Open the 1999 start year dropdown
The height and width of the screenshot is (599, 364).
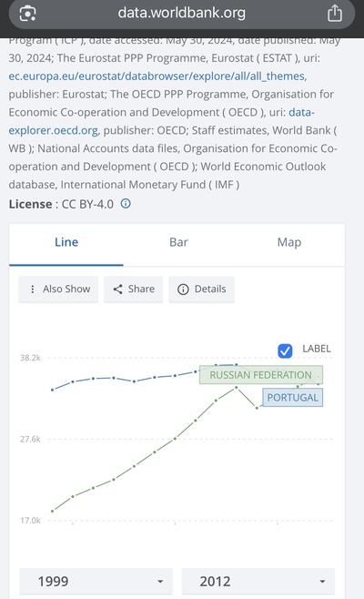click(x=96, y=581)
